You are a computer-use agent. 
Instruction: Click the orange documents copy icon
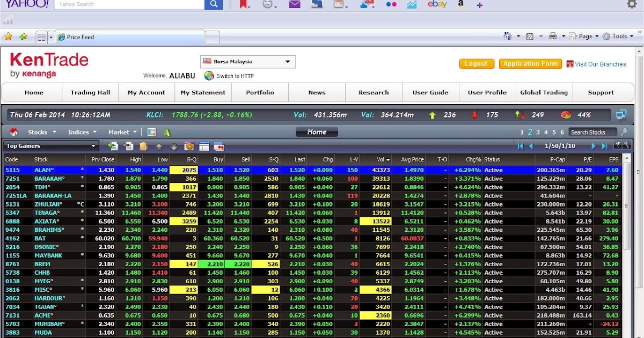tap(143, 146)
